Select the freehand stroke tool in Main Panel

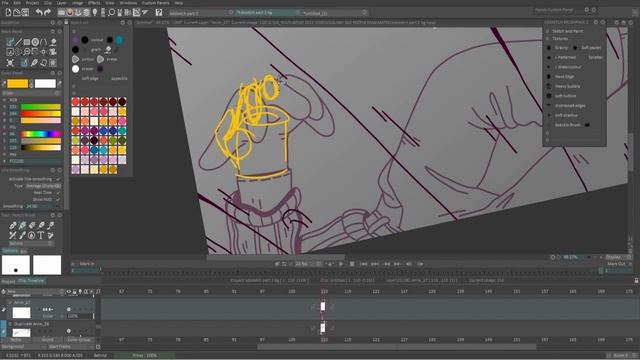pos(10,42)
